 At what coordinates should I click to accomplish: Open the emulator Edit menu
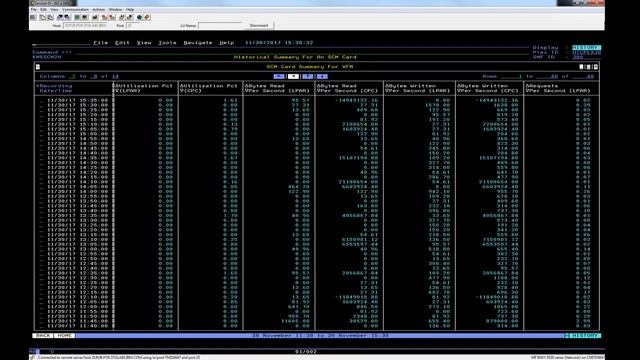[x=43, y=9]
